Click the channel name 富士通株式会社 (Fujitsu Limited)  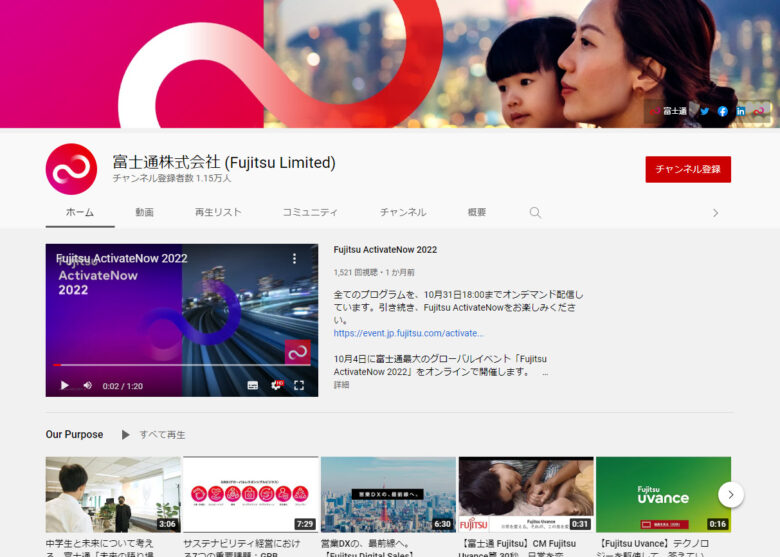click(224, 162)
